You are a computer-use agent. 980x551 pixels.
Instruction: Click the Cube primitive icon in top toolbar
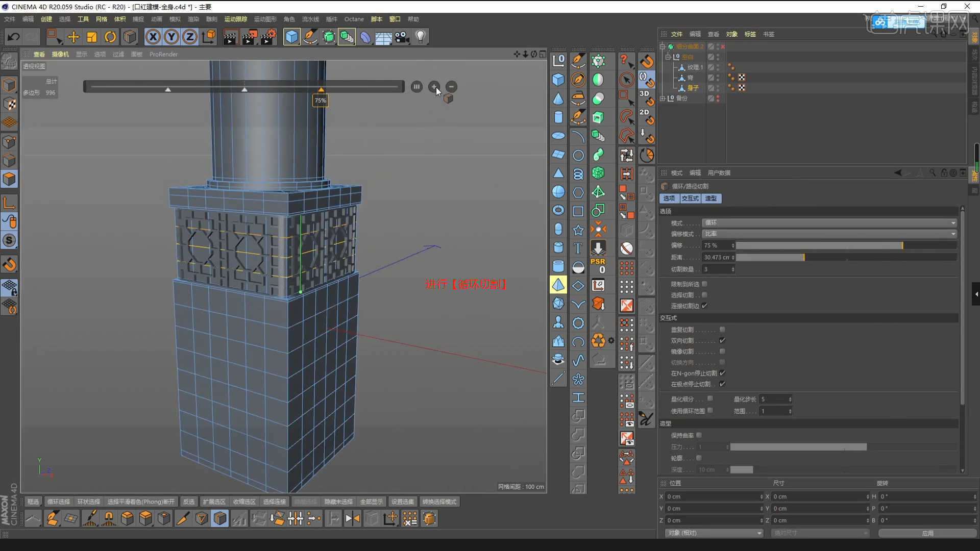pos(291,37)
